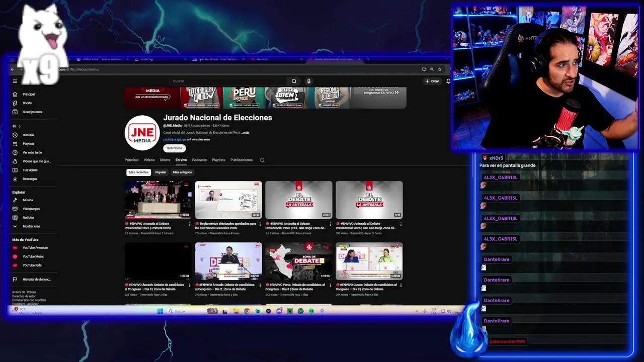Image resolution: width=644 pixels, height=362 pixels.
Task: Open Antesala Debate Primera fecha thumbnail
Action: click(x=158, y=200)
